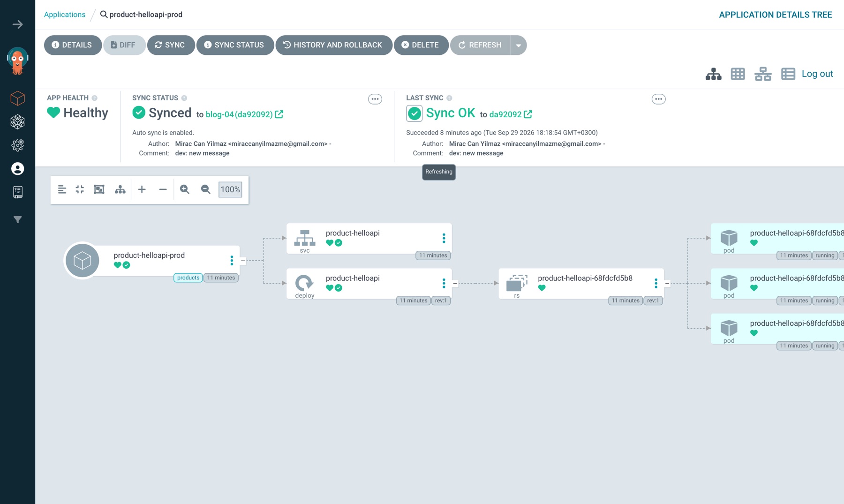The width and height of the screenshot is (844, 504).
Task: Click the Argo octopus logo
Action: pyautogui.click(x=18, y=61)
